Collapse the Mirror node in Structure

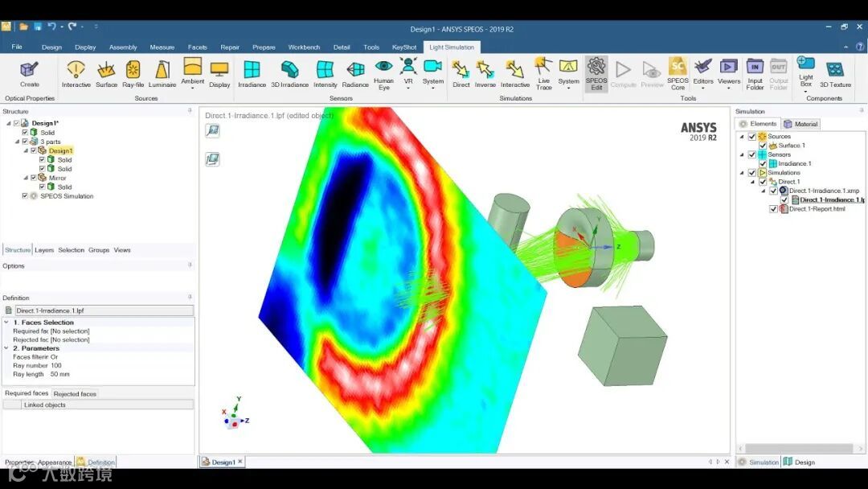point(26,178)
